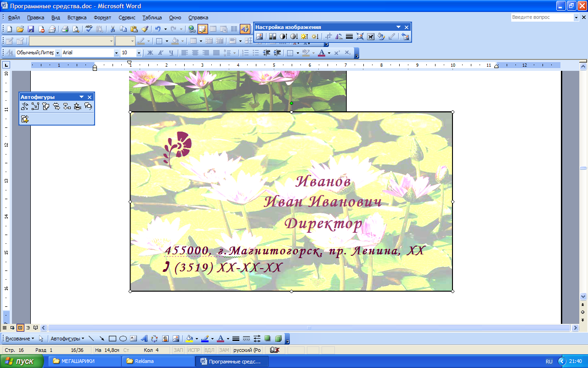The image size is (588, 368).
Task: Toggle numbered list formatting
Action: (245, 52)
